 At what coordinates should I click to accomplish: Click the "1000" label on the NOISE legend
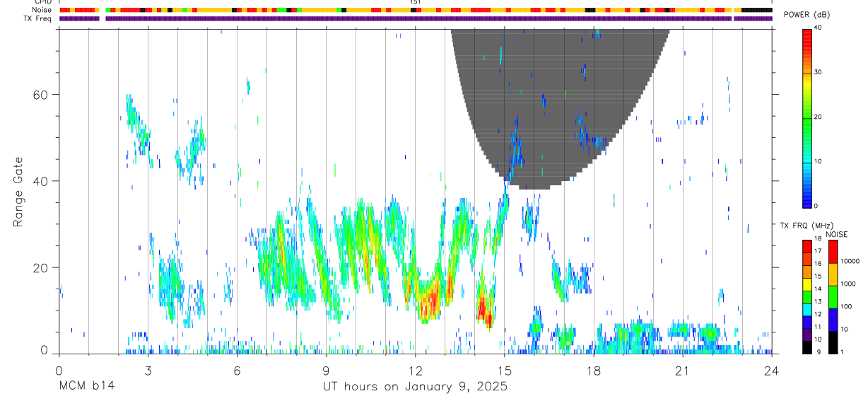848,284
